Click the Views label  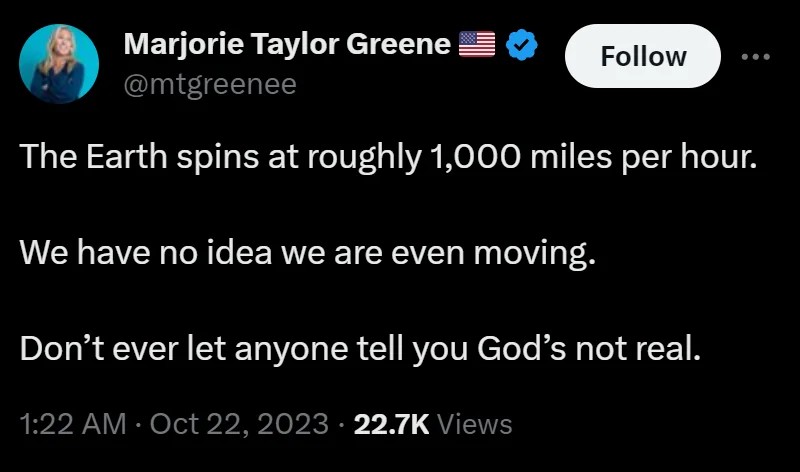(475, 424)
